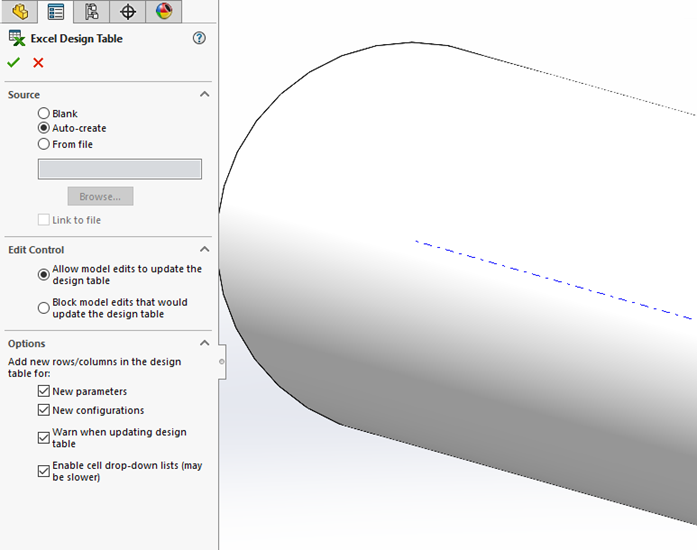
Task: Toggle the New configurations checkbox
Action: click(44, 410)
